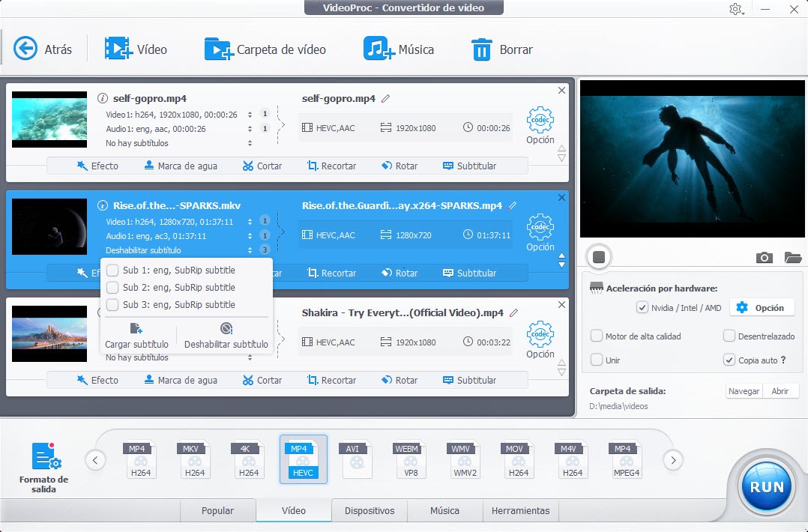The image size is (808, 532).
Task: Open Formato de salida settings icon
Action: tap(46, 456)
